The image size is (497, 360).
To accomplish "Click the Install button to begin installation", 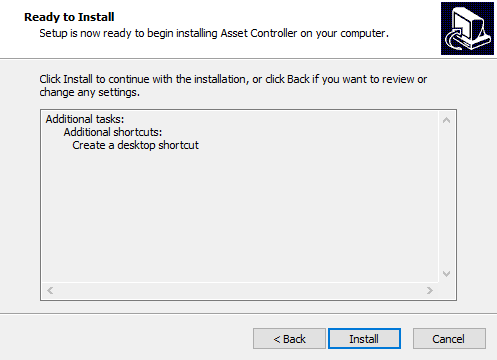I will point(364,339).
